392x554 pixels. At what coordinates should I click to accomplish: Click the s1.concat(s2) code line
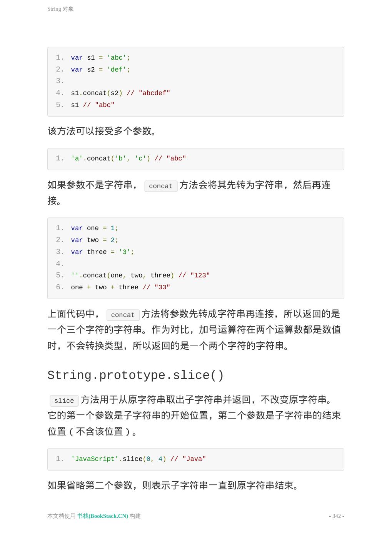[x=120, y=93]
